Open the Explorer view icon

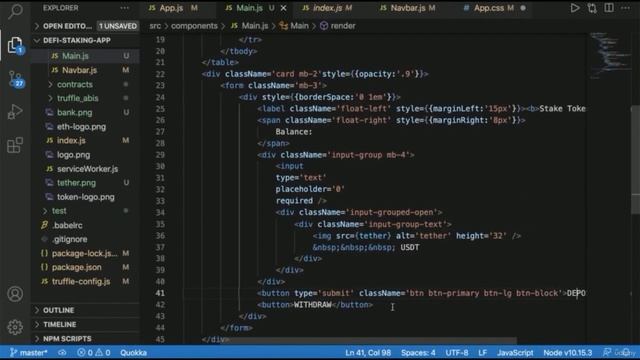pyautogui.click(x=15, y=45)
